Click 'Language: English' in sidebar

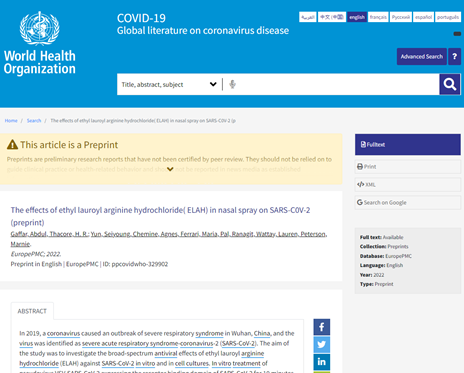tap(381, 265)
